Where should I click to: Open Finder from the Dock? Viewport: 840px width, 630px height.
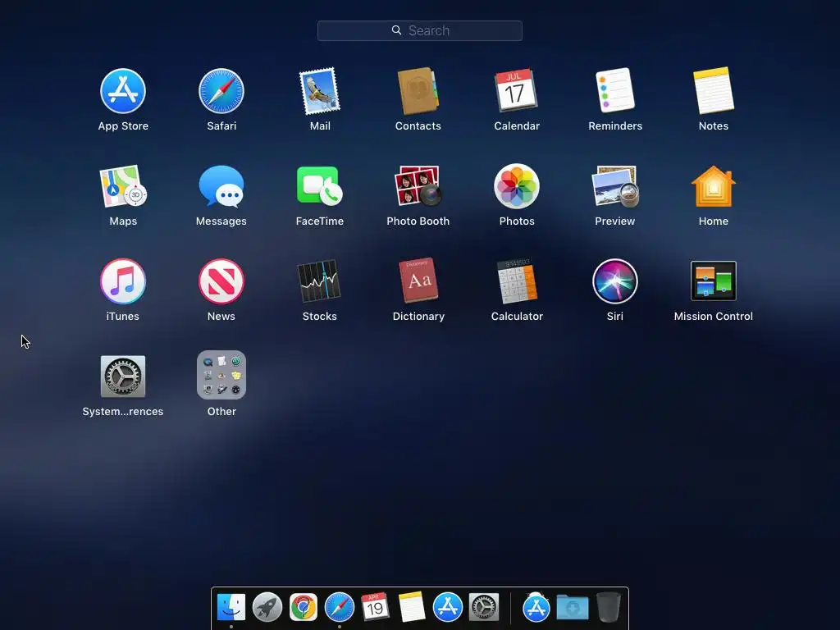click(231, 607)
